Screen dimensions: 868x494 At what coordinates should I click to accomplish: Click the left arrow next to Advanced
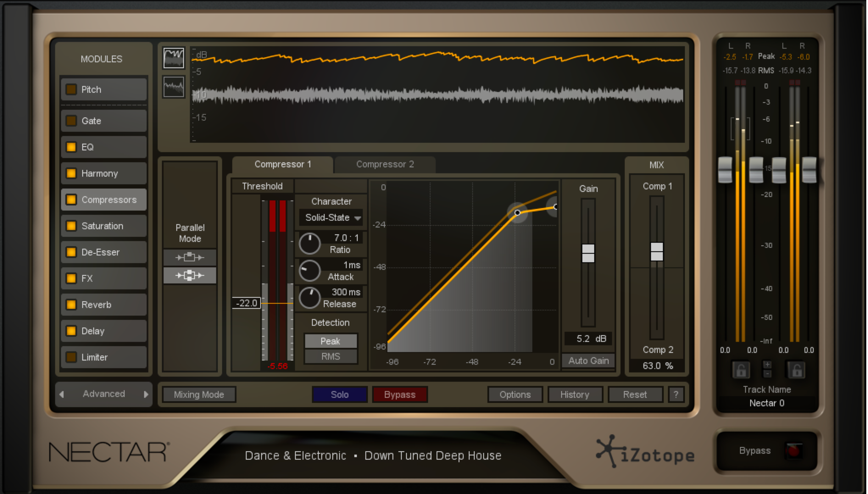[62, 394]
